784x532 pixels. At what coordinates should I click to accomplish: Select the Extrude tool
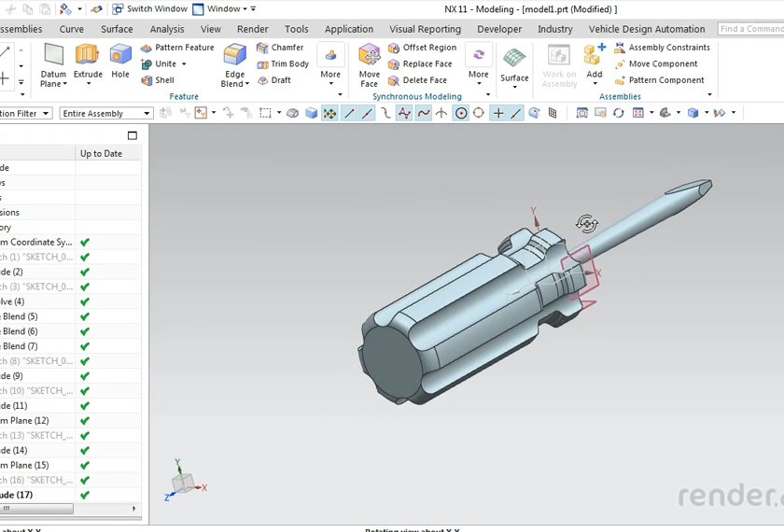pyautogui.click(x=88, y=62)
